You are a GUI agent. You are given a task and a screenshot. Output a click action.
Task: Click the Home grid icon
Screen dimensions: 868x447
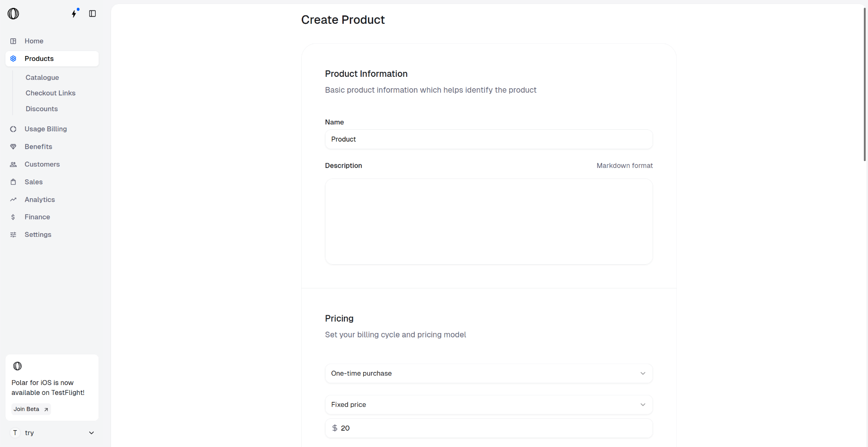pyautogui.click(x=13, y=41)
